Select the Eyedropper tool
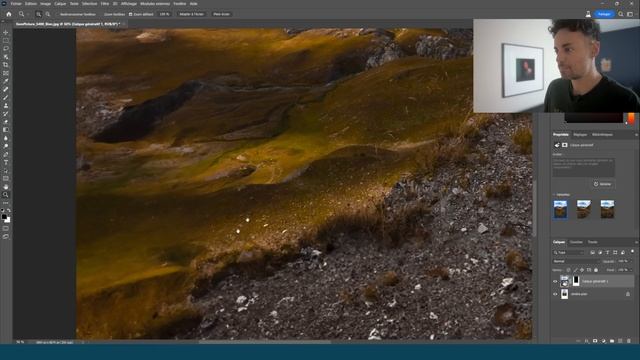 point(6,81)
